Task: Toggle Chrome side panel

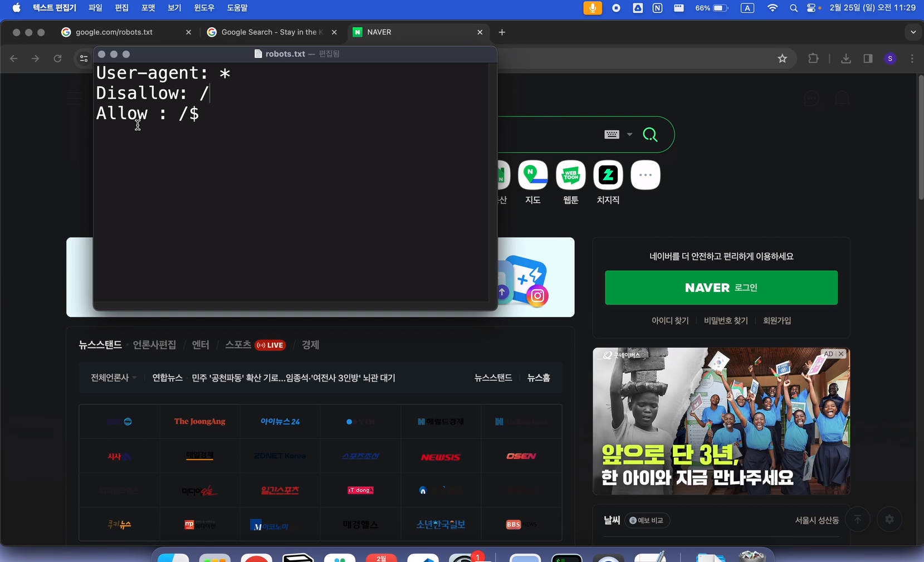Action: (x=868, y=58)
